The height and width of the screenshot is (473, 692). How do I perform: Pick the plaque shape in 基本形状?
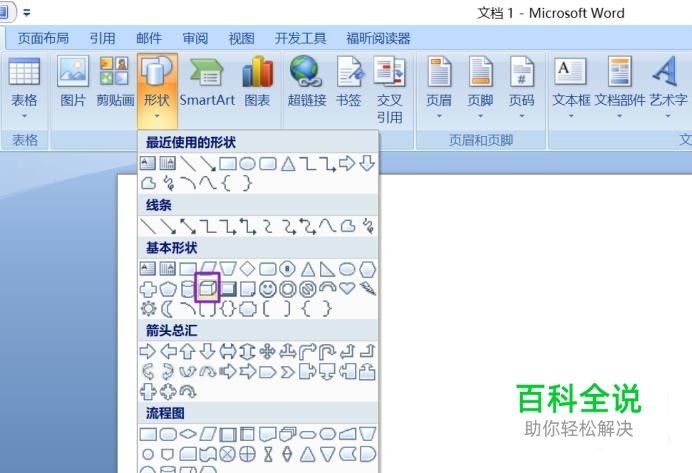(248, 309)
